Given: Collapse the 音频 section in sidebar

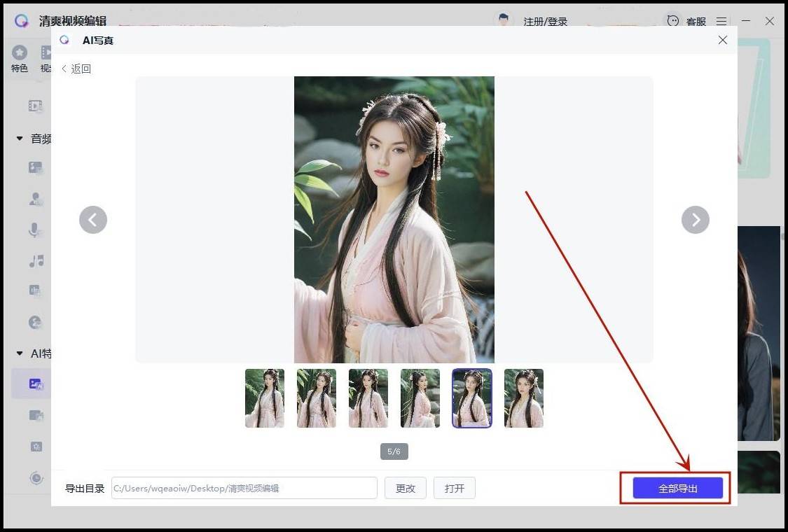Looking at the screenshot, I should pyautogui.click(x=20, y=139).
